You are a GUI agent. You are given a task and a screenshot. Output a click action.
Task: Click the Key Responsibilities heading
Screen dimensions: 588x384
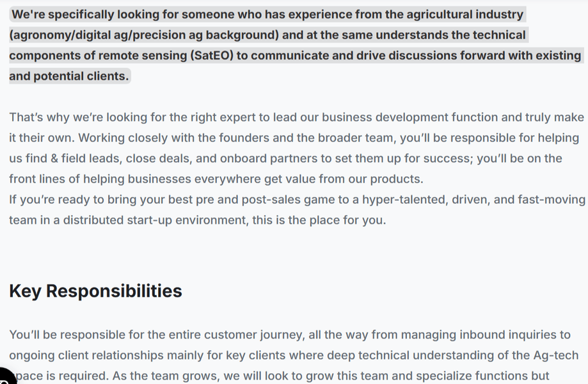[x=95, y=291]
